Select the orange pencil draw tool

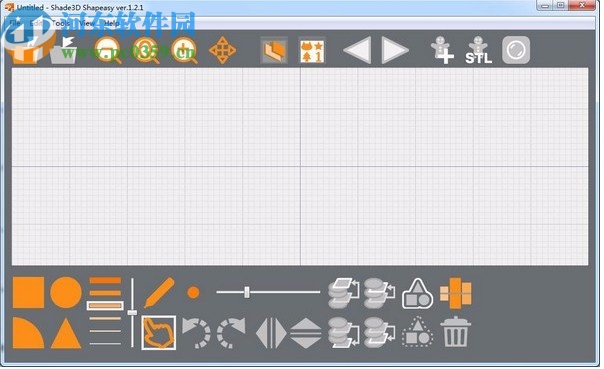[159, 292]
